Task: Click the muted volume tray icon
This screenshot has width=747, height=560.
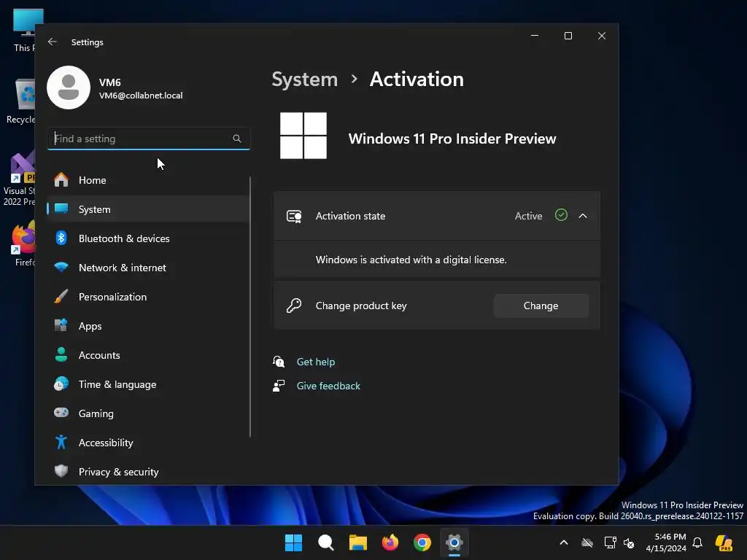Action: click(629, 542)
